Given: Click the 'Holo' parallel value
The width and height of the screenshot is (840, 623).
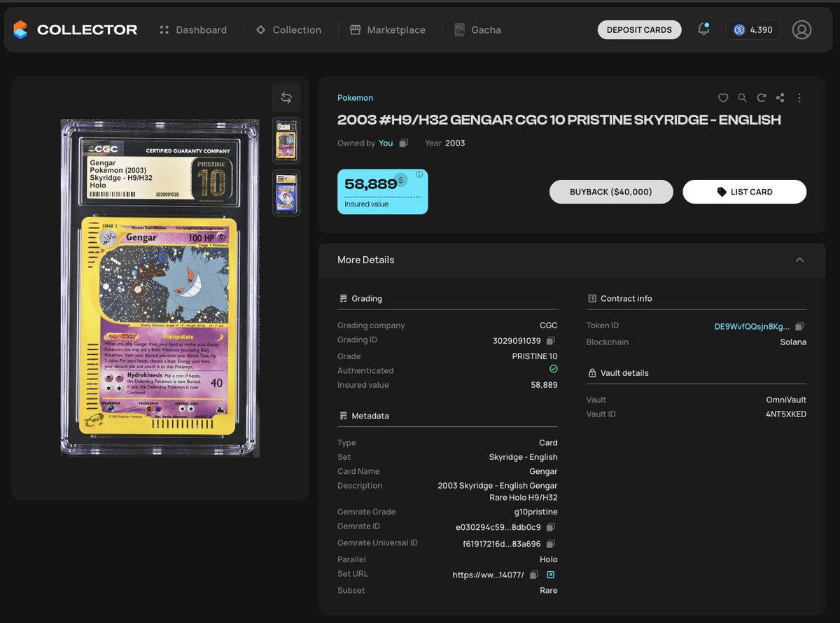Looking at the screenshot, I should pos(549,559).
